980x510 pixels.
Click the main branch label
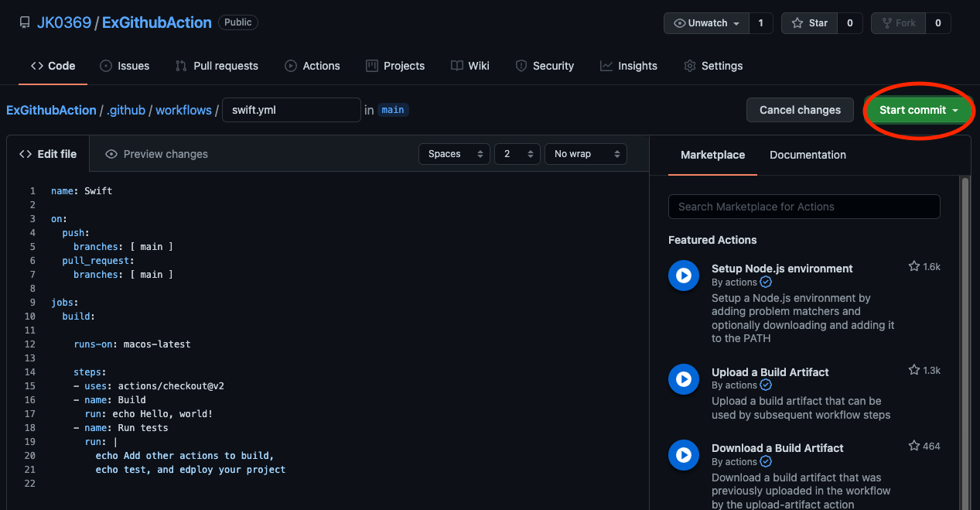(x=393, y=110)
